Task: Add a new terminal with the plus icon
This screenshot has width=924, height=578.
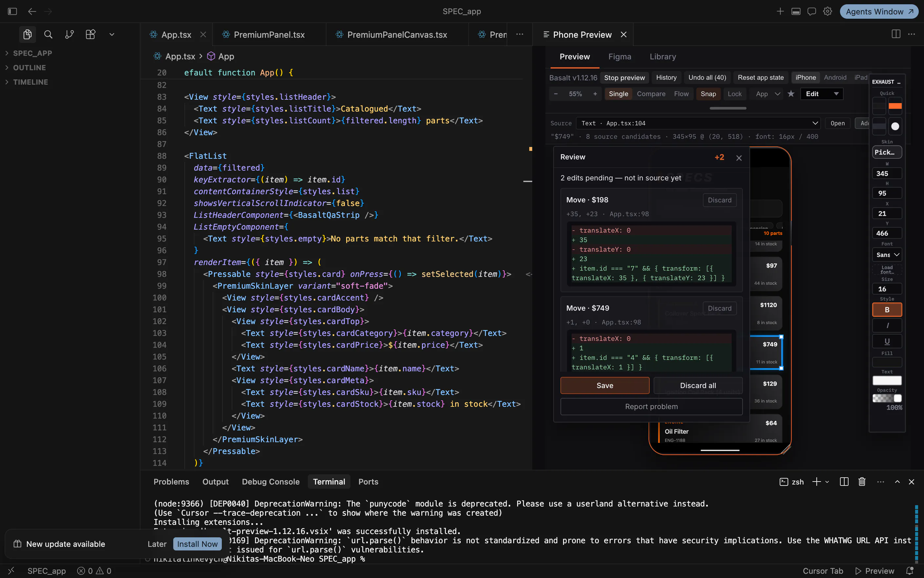Action: pos(816,482)
